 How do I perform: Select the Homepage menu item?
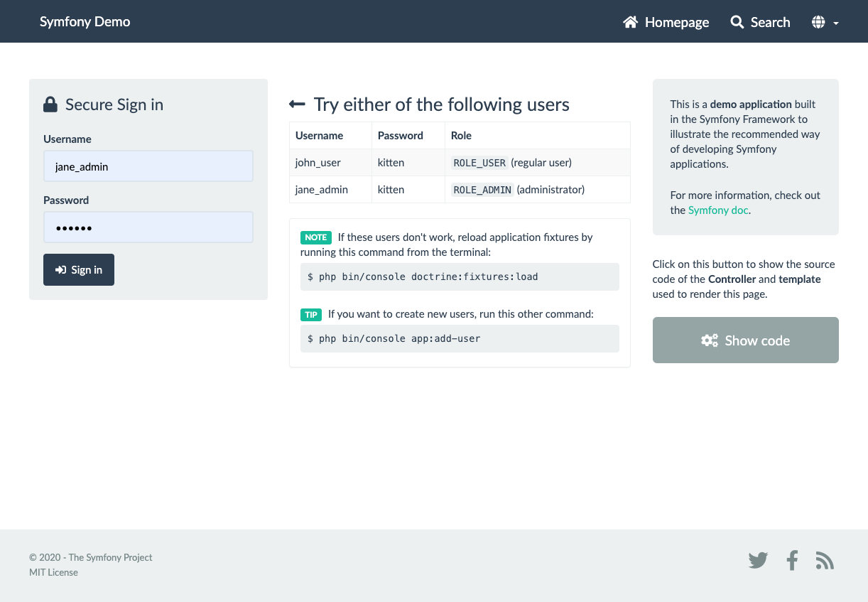click(x=666, y=22)
